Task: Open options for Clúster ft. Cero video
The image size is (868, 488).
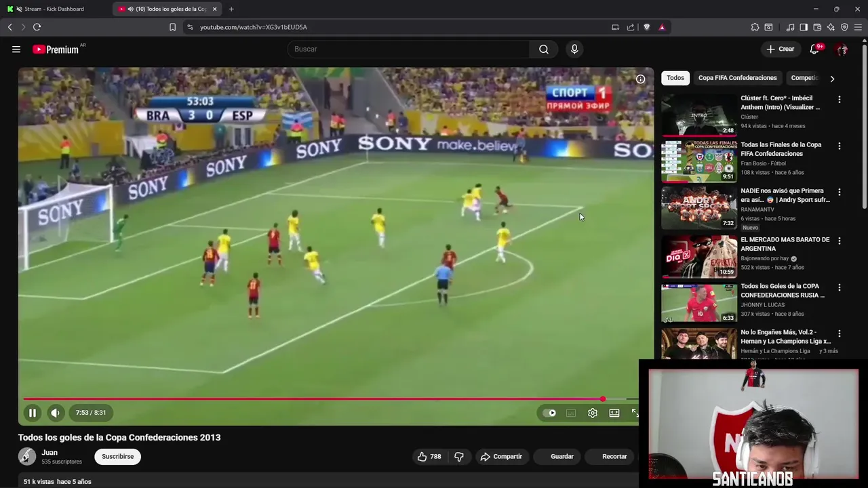Action: click(839, 100)
